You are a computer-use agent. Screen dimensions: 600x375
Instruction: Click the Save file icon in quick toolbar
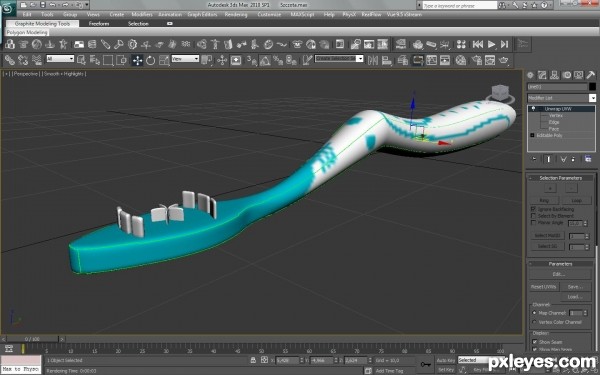[43, 5]
